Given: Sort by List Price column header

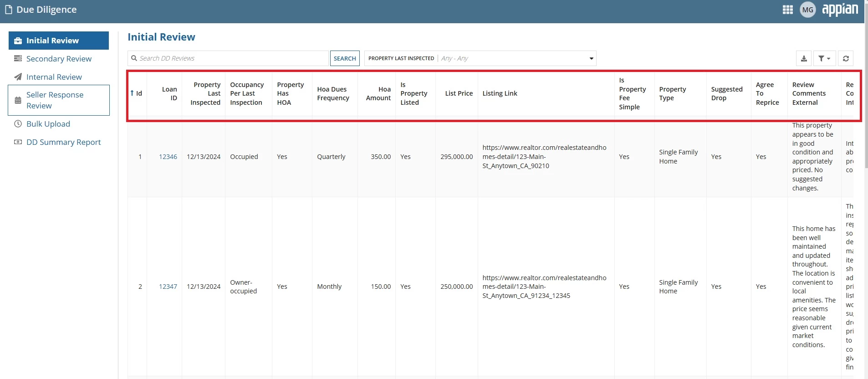Looking at the screenshot, I should 459,93.
